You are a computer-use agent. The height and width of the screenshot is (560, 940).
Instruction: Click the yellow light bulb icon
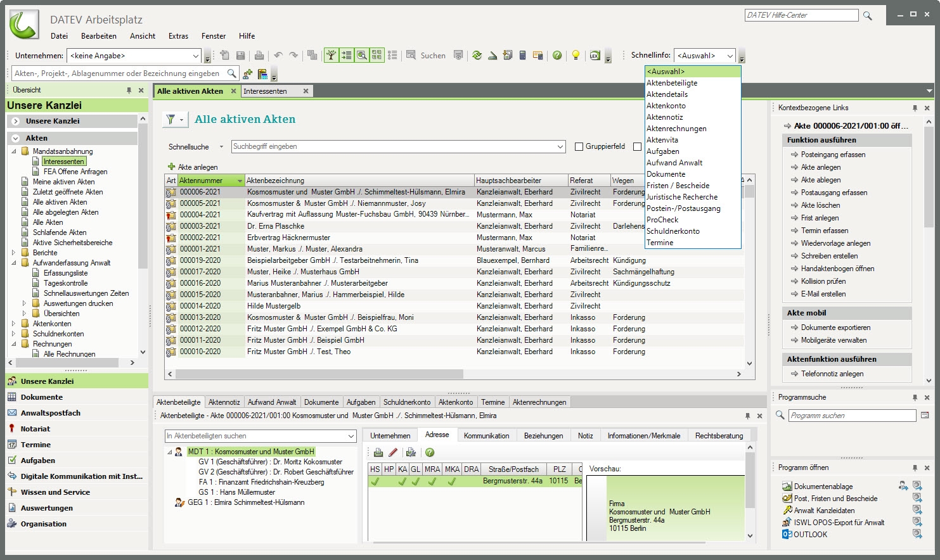pos(576,56)
